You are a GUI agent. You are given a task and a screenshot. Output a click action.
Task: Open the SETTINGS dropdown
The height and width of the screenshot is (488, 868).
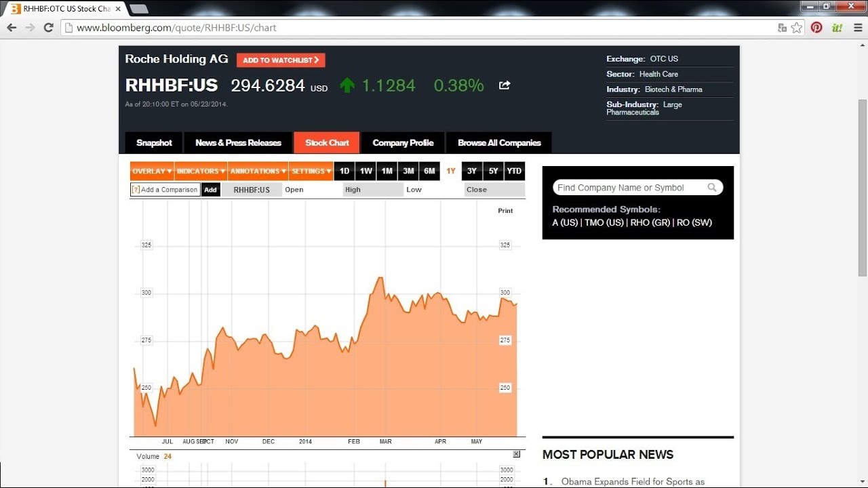coord(311,171)
